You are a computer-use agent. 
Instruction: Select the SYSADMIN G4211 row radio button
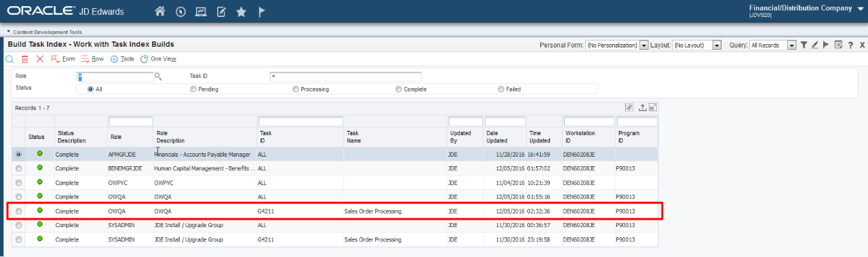(18, 239)
